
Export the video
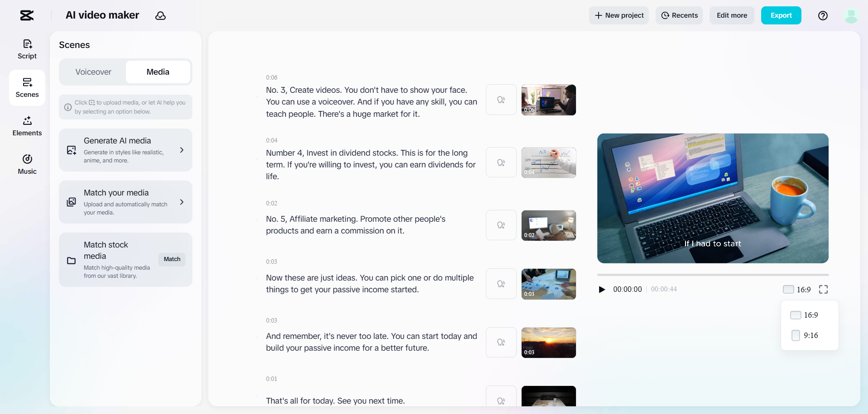tap(781, 15)
